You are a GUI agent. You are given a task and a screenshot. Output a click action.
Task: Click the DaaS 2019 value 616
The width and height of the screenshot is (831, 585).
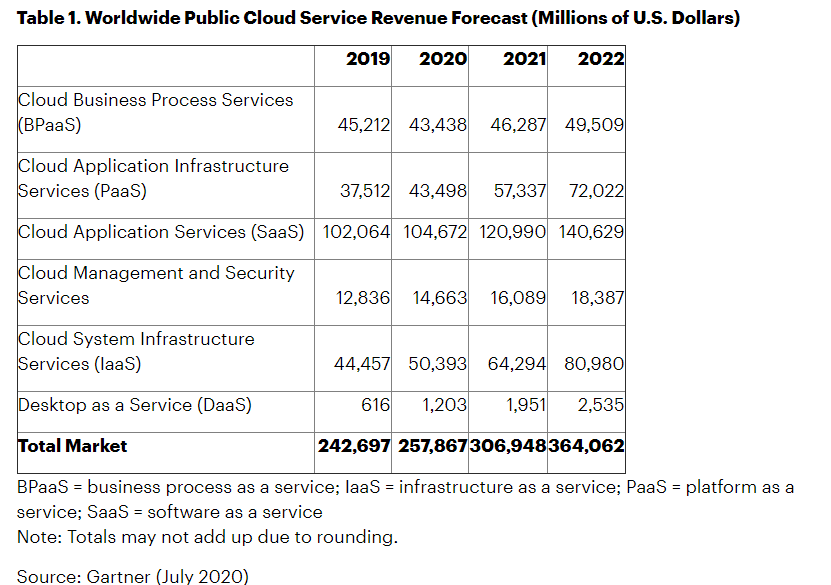click(376, 405)
